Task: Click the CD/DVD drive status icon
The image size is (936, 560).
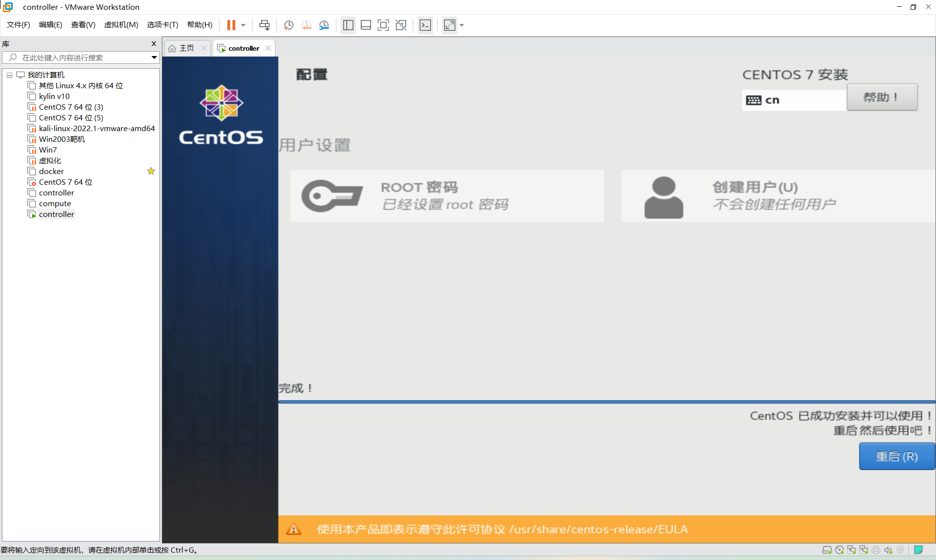Action: [x=839, y=550]
